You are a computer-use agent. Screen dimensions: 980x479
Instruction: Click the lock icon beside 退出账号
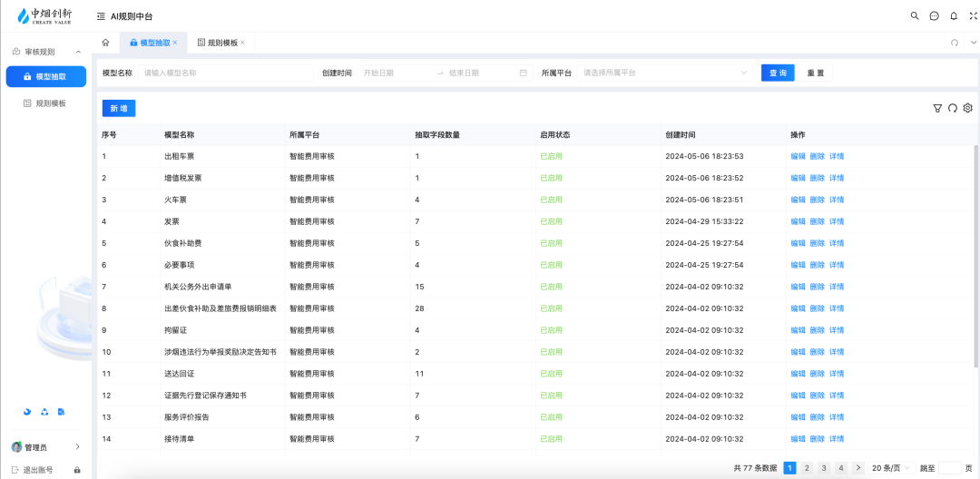click(77, 470)
